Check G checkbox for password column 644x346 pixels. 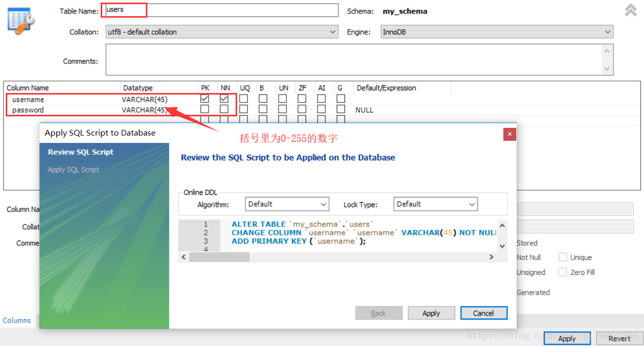pos(341,109)
